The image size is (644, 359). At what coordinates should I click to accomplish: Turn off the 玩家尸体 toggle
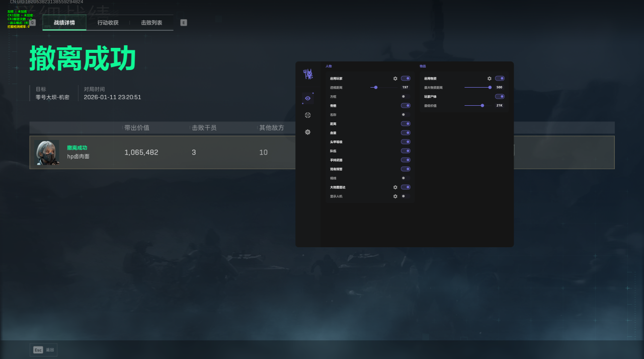[x=500, y=96]
